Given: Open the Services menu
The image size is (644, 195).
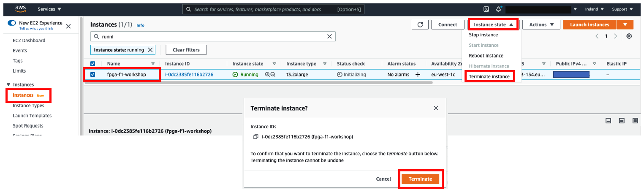Looking at the screenshot, I should 49,9.
